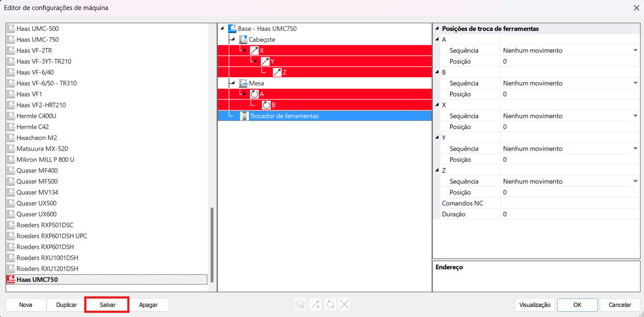Select the A rotary axis icon
Image resolution: width=644 pixels, height=317 pixels.
click(x=254, y=94)
